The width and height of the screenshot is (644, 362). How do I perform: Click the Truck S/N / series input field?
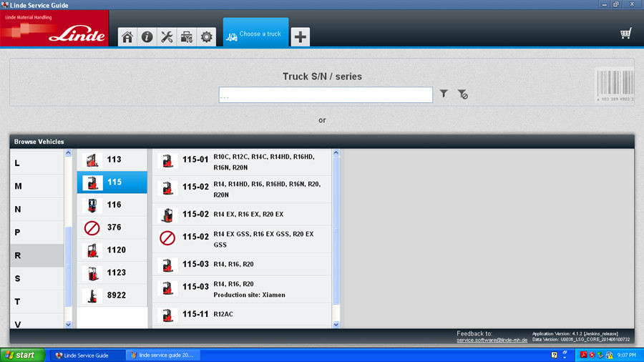pos(326,95)
